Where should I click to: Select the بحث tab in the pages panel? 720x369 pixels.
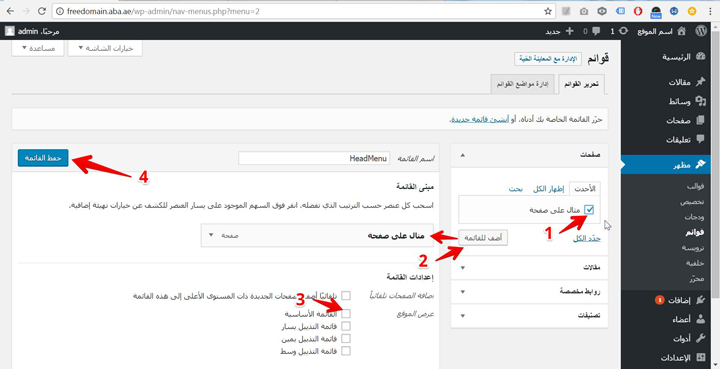[515, 189]
